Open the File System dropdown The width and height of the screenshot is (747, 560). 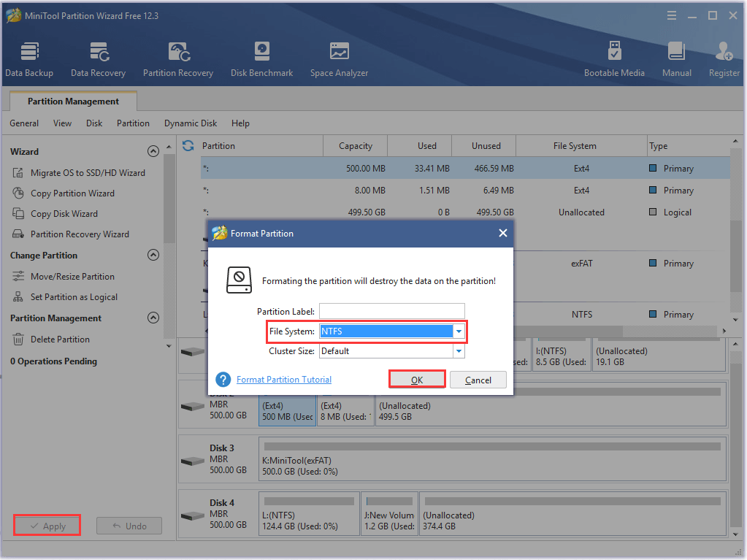(459, 331)
